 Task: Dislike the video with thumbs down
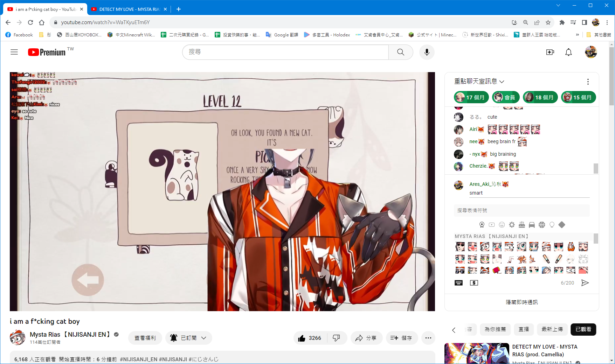click(336, 338)
